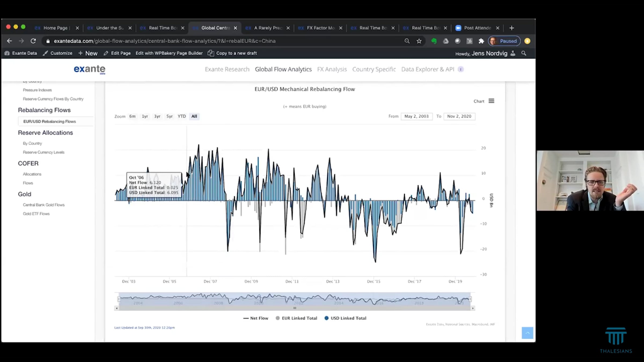Switch to the FX Factor Mo browser tab
The width and height of the screenshot is (644, 362).
pos(320,28)
